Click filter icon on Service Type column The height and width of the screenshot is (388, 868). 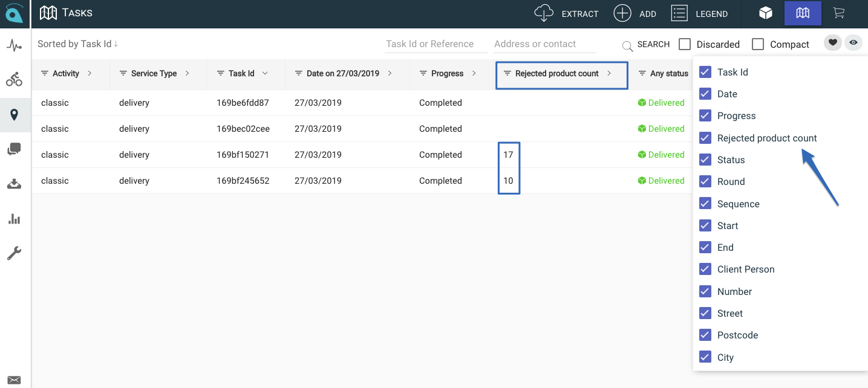tap(123, 73)
